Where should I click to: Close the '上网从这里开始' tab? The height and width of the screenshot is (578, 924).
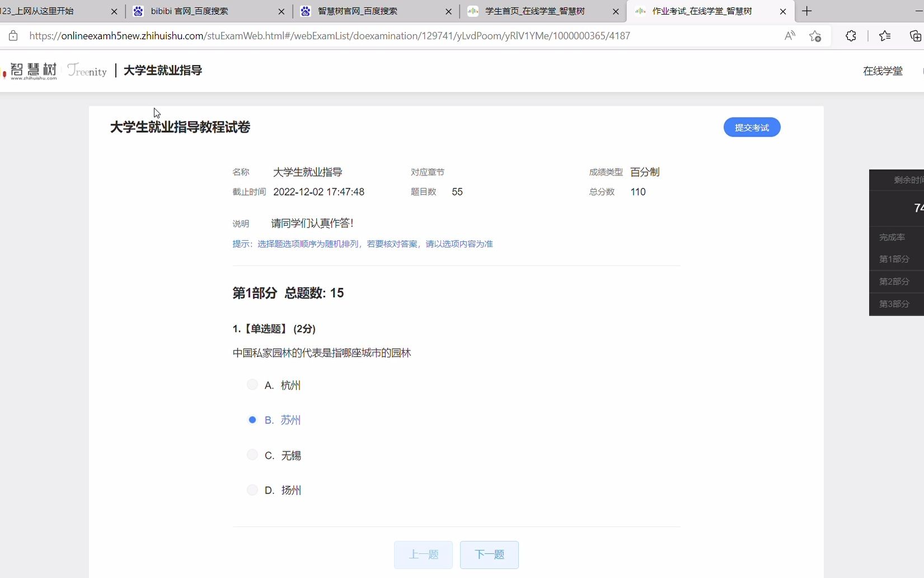[114, 11]
